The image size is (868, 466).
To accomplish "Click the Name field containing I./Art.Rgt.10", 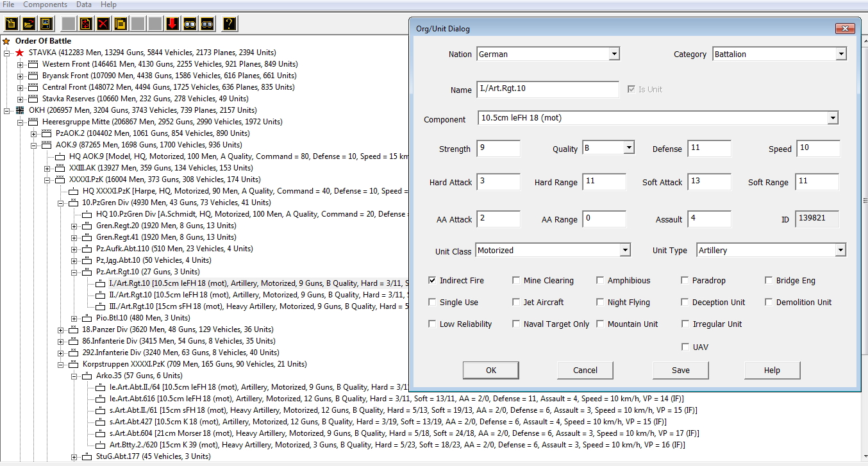I will 548,89.
